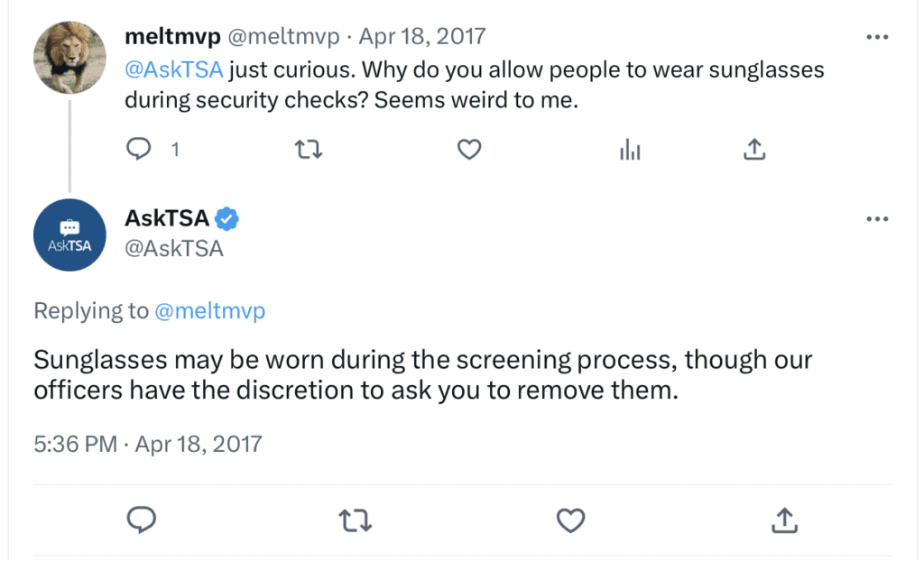This screenshot has height=561, width=924.
Task: Click @meltmvp in Replying to line
Action: point(209,310)
